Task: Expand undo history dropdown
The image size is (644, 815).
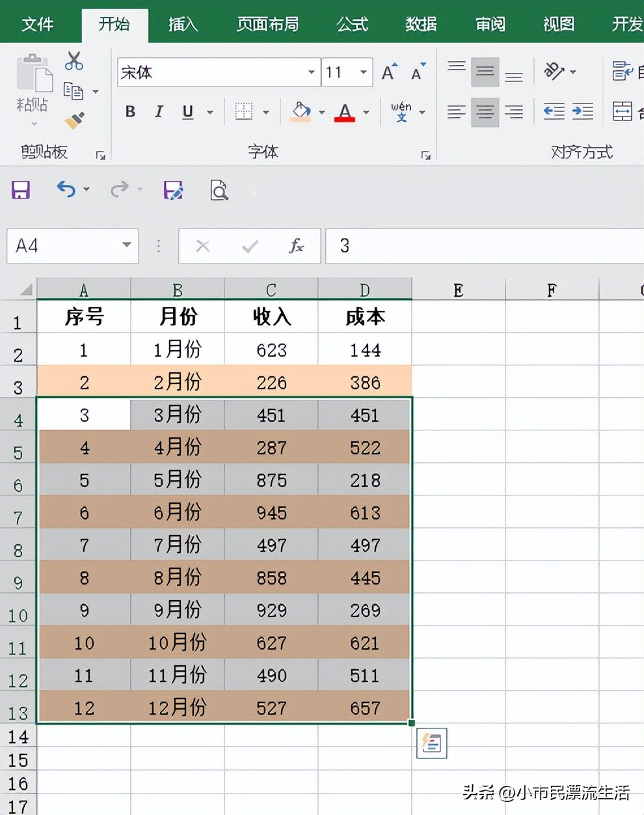Action: click(x=86, y=189)
